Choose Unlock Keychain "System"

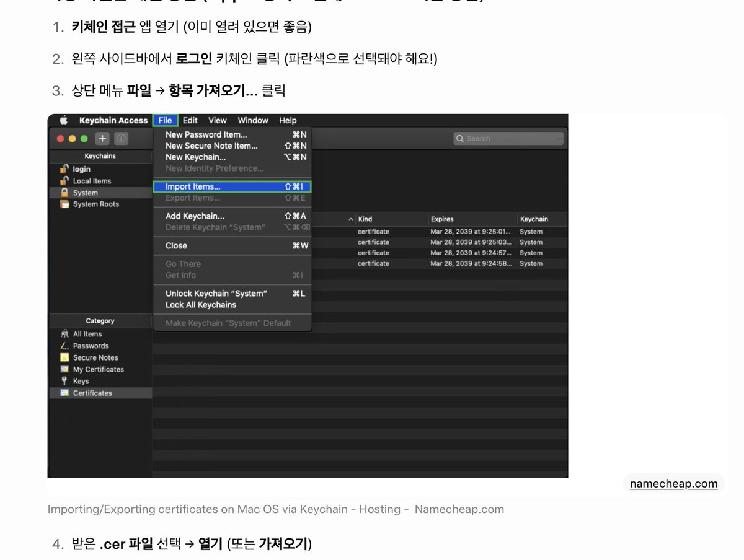point(232,294)
